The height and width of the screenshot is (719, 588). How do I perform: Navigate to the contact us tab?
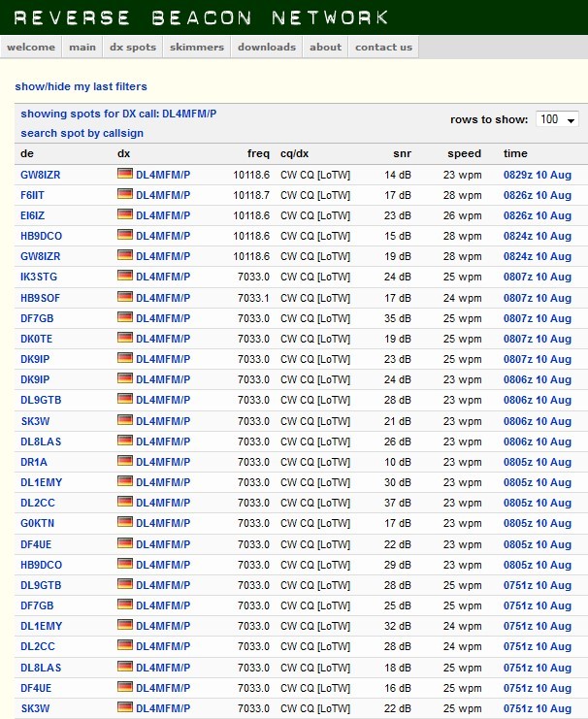click(x=383, y=47)
